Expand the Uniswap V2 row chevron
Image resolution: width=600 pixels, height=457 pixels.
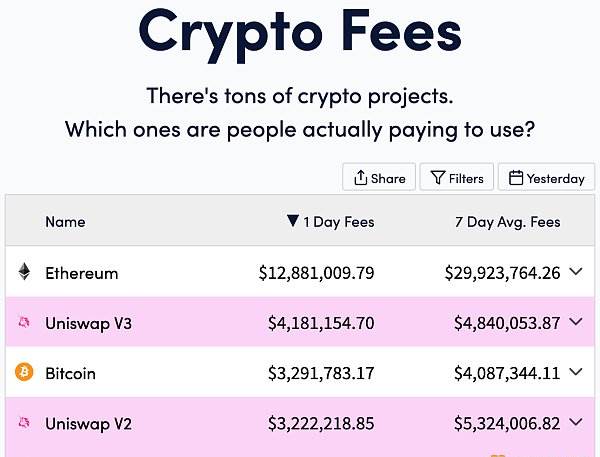coord(576,422)
